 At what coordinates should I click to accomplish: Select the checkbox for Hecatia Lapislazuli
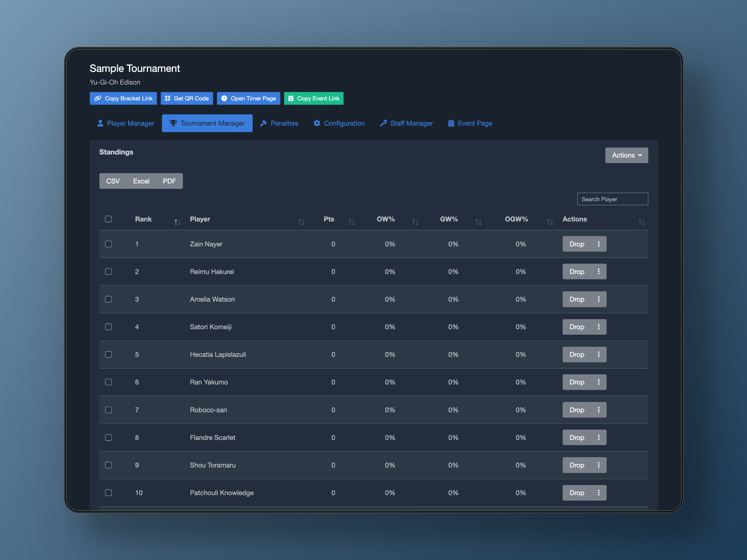coord(108,354)
